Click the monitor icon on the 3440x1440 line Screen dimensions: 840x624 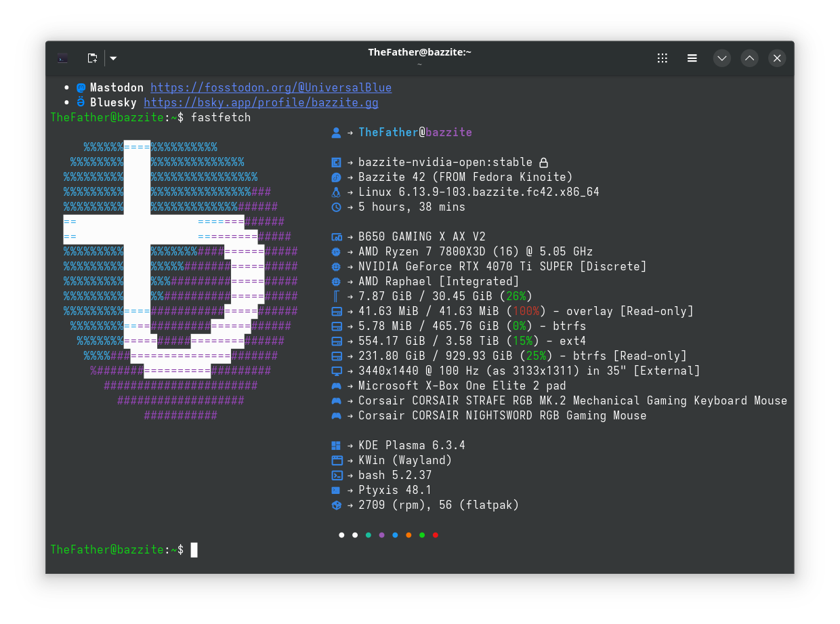coord(336,371)
